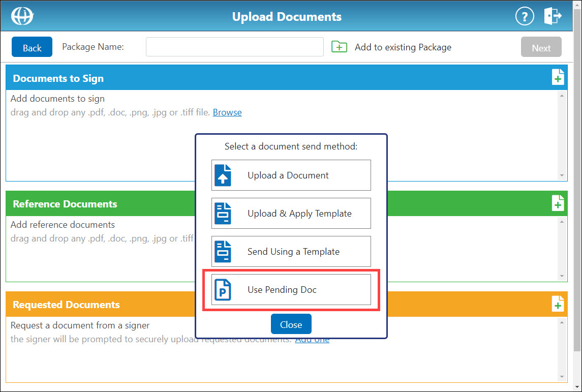
Task: Select the Upload & Apply Template option
Action: pyautogui.click(x=291, y=213)
